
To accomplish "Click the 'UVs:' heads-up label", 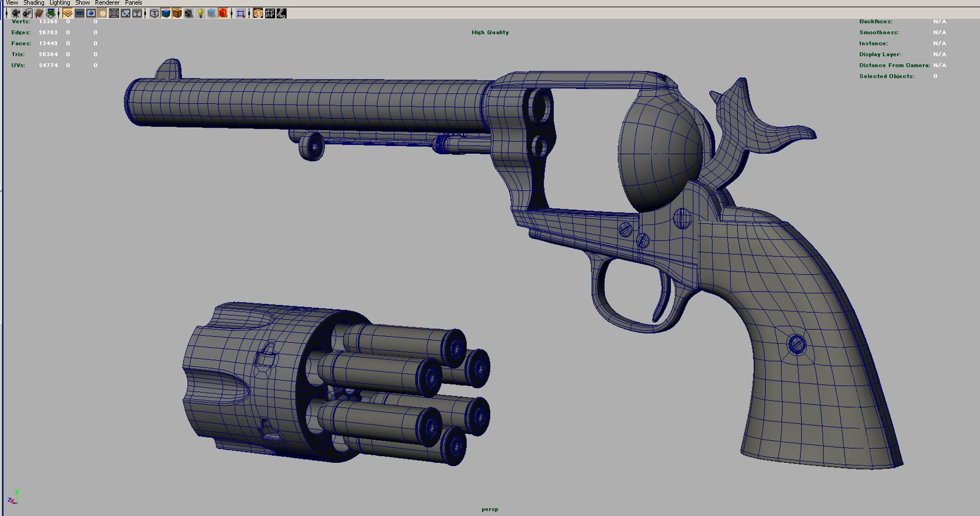I will pyautogui.click(x=18, y=65).
